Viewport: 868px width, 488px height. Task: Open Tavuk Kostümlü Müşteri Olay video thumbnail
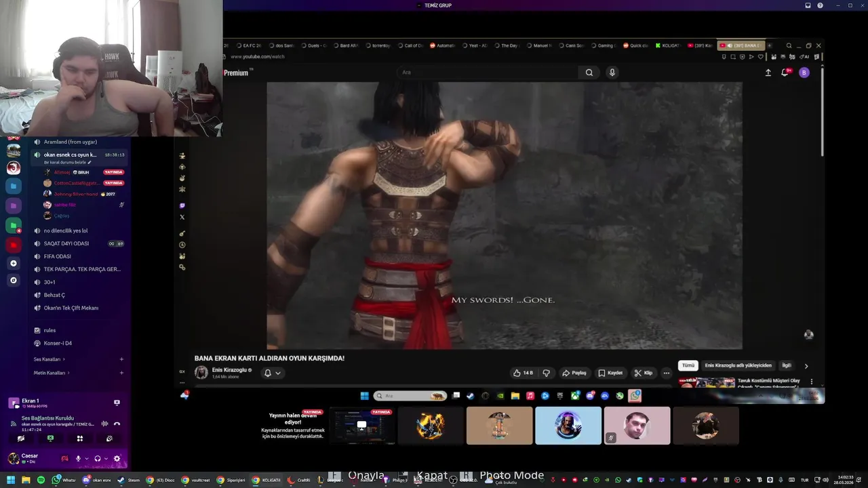pyautogui.click(x=707, y=382)
